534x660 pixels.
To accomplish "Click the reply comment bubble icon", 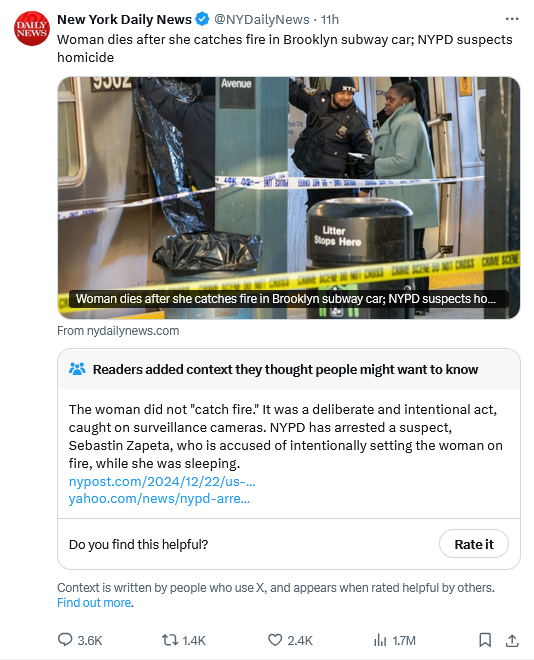I will tap(65, 640).
